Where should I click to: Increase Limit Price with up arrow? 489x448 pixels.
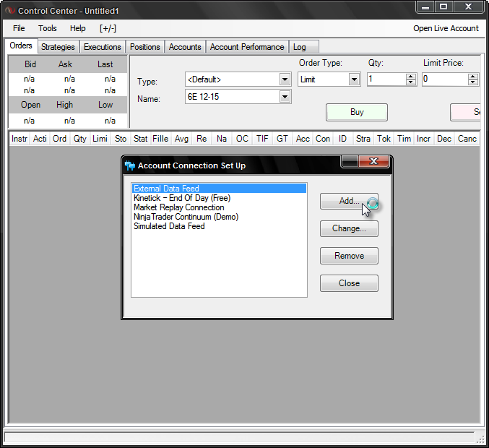point(473,77)
